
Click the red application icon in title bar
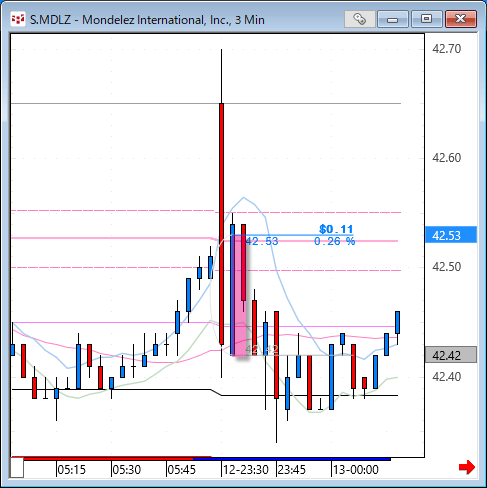point(18,20)
